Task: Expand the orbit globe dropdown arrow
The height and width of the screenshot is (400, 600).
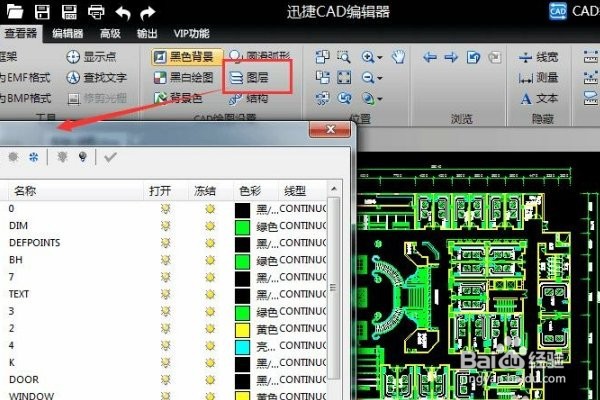Action: click(380, 99)
